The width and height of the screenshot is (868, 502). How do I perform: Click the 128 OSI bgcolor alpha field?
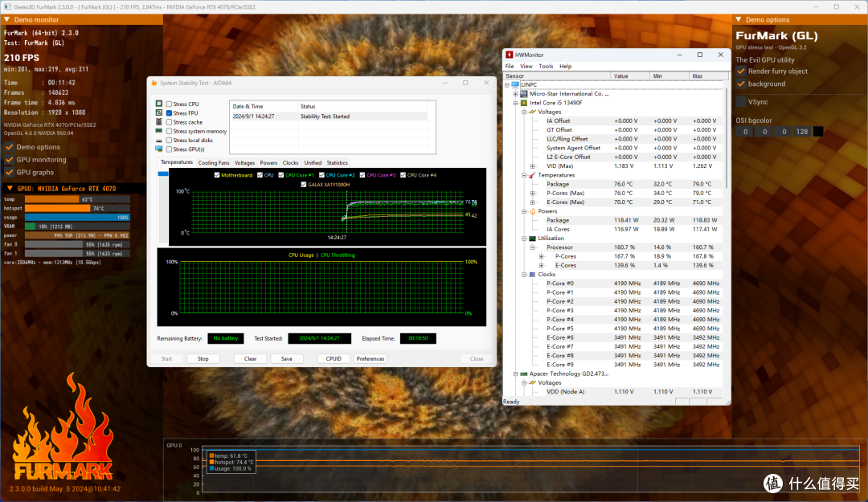click(801, 132)
